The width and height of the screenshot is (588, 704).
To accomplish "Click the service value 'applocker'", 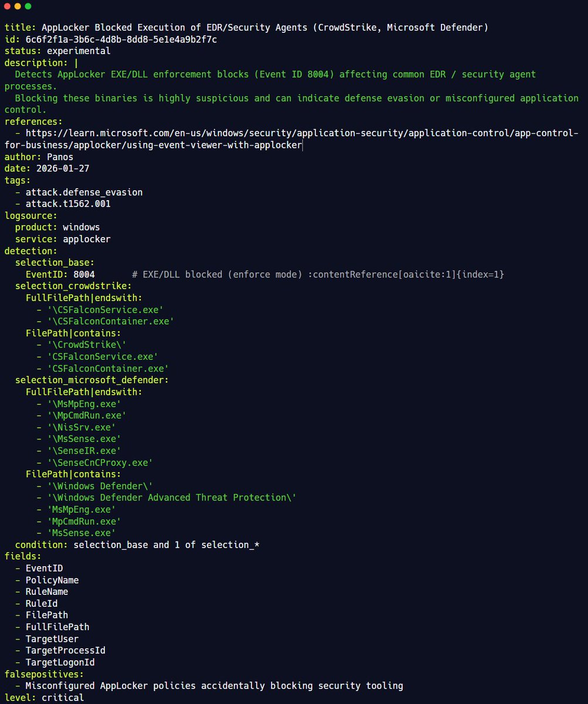I will click(x=87, y=239).
